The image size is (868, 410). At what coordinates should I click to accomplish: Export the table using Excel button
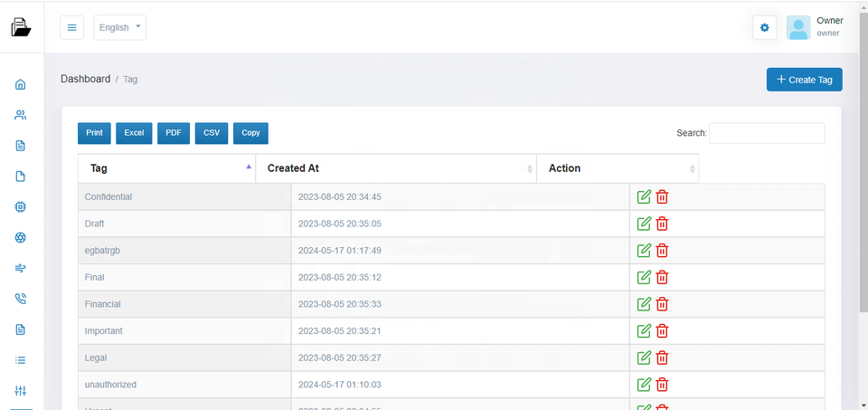pos(134,133)
